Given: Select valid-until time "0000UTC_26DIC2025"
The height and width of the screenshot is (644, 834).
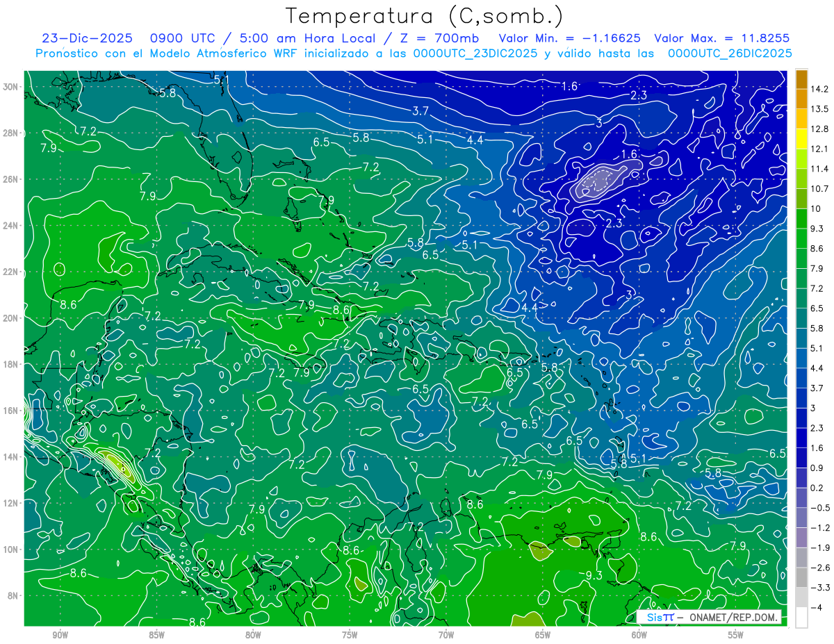Looking at the screenshot, I should tap(730, 53).
